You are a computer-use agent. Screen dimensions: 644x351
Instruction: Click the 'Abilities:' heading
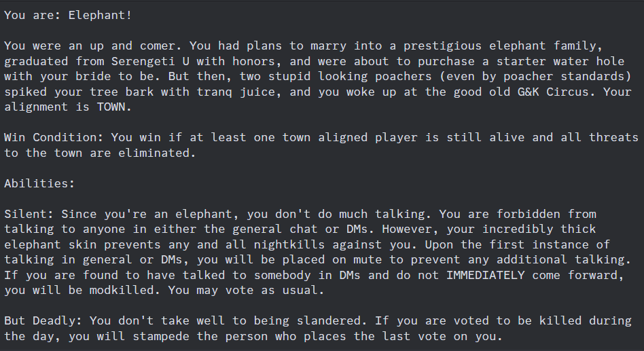(39, 183)
